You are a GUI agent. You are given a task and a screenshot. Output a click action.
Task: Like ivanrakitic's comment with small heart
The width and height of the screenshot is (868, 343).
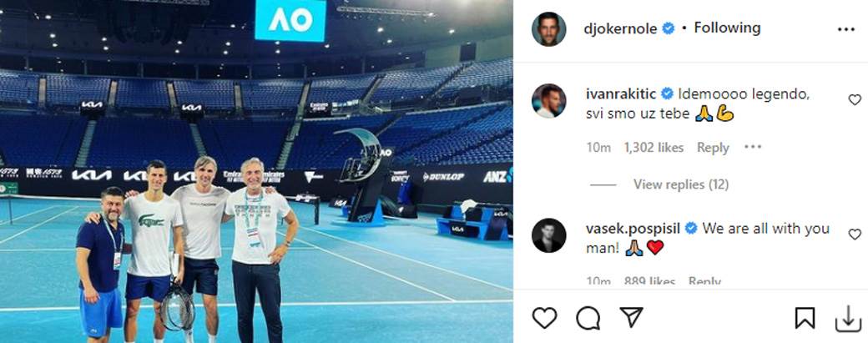[855, 99]
